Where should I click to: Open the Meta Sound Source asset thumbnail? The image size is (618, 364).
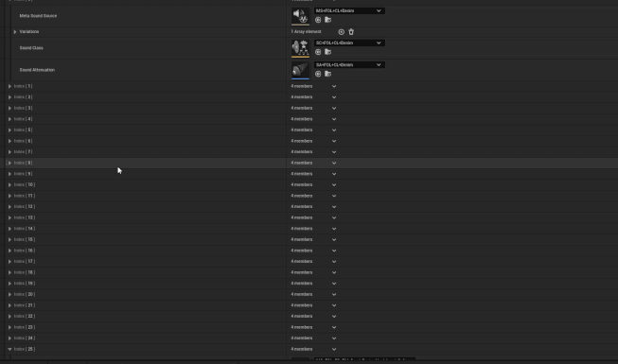click(300, 16)
